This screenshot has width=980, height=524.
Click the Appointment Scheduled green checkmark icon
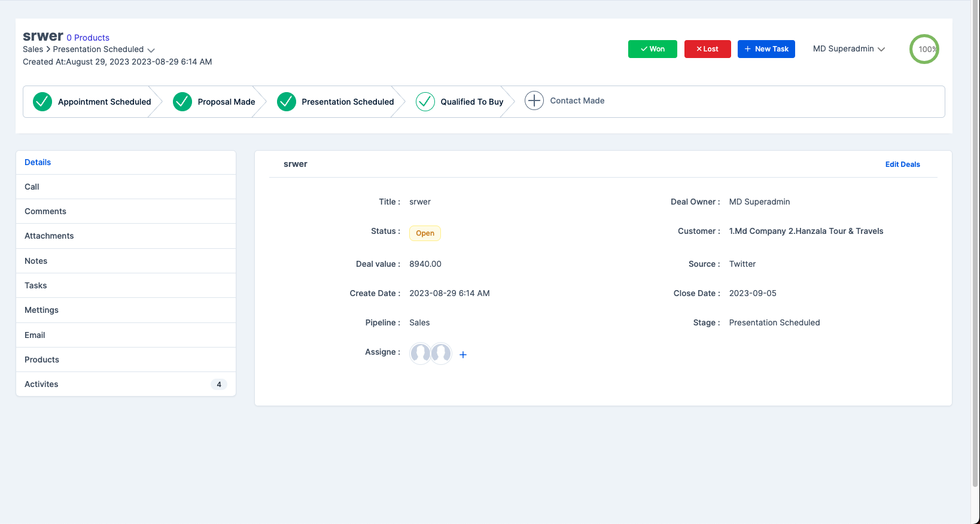42,102
